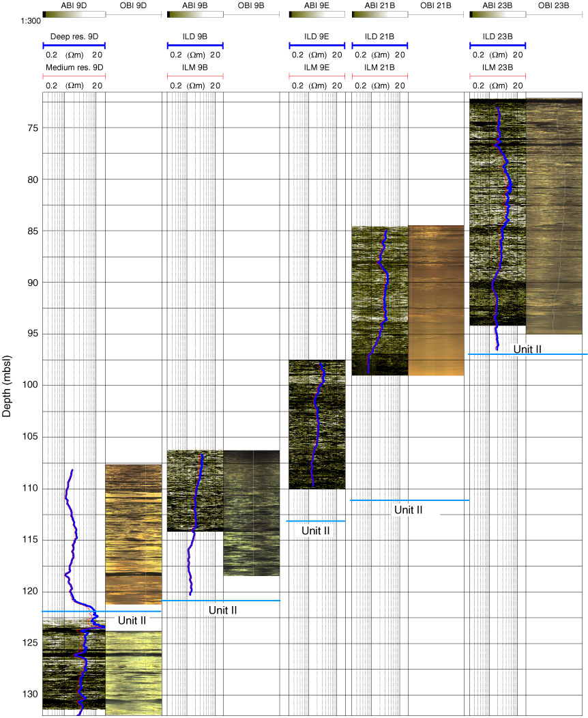Click the Unit II label under hole 23B
The width and height of the screenshot is (588, 718).
(527, 349)
